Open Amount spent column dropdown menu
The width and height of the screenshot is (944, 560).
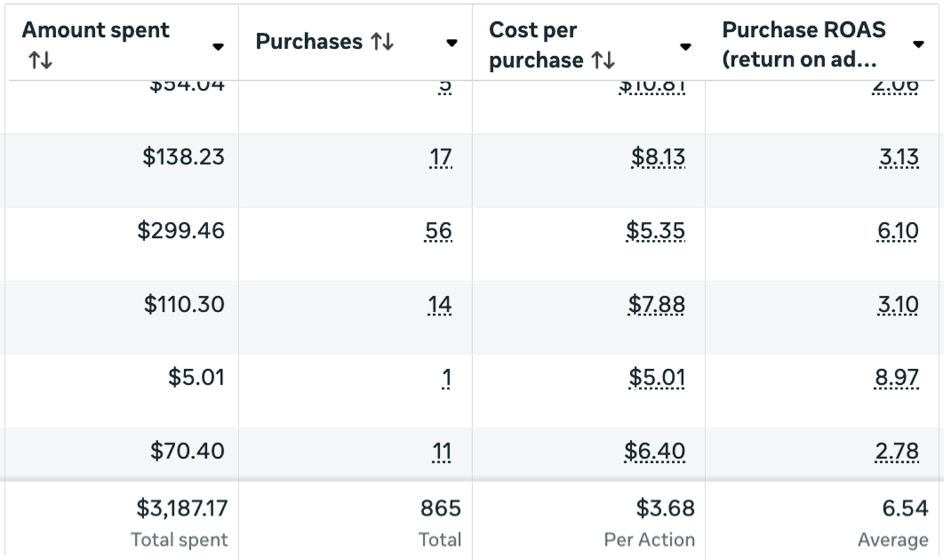pos(218,47)
